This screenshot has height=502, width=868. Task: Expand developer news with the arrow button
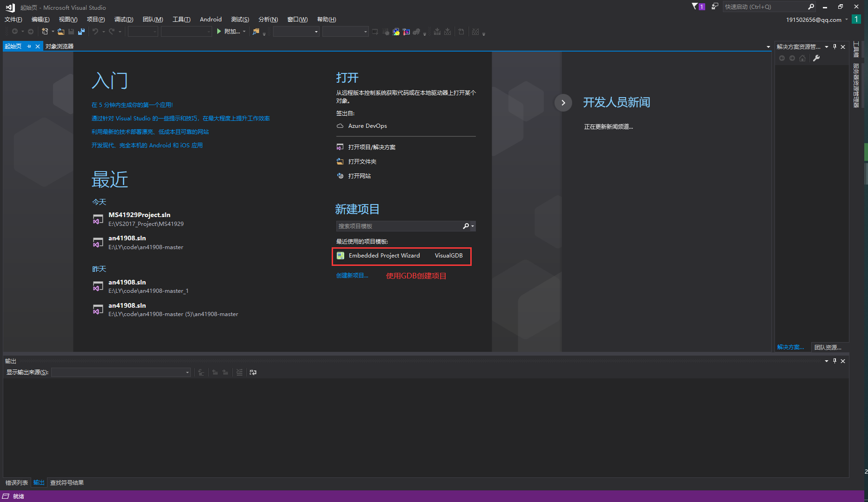pyautogui.click(x=563, y=103)
